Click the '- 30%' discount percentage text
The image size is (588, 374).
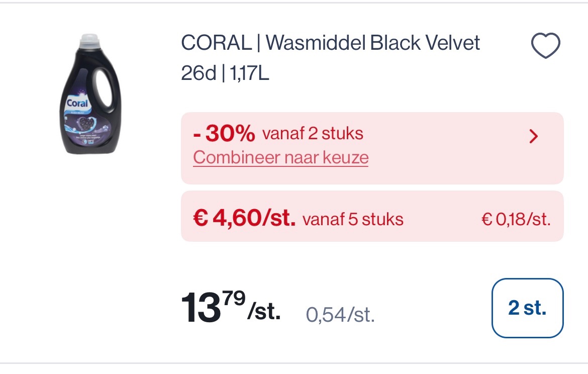click(223, 133)
